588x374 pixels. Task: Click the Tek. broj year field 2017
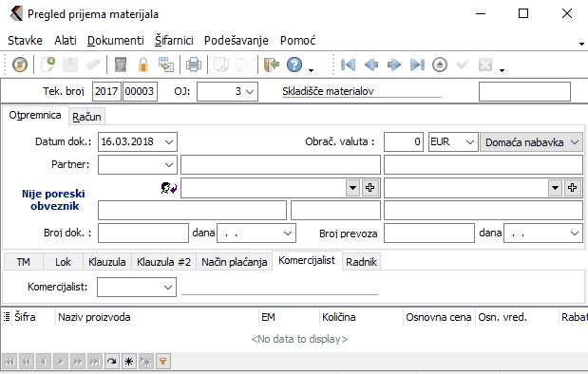click(106, 91)
